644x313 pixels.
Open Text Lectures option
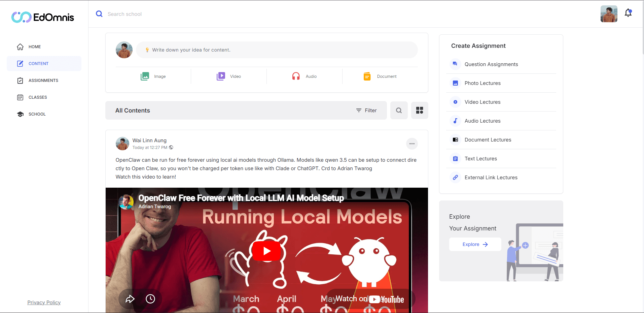tap(501, 159)
